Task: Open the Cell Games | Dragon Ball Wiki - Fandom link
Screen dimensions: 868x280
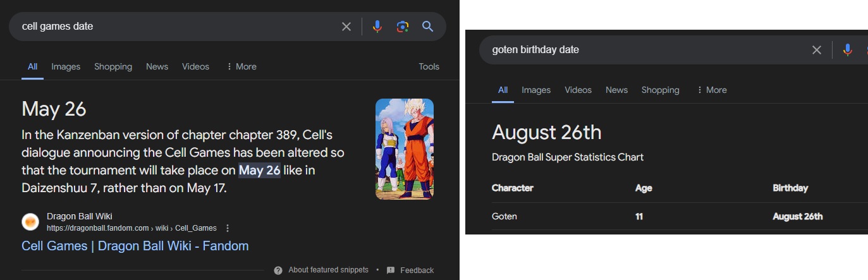Action: tap(135, 246)
